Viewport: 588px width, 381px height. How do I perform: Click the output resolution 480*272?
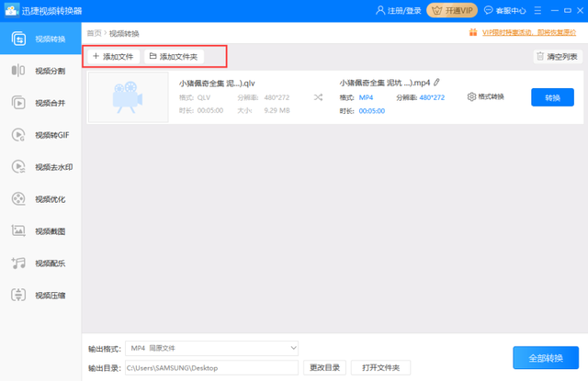coord(432,97)
